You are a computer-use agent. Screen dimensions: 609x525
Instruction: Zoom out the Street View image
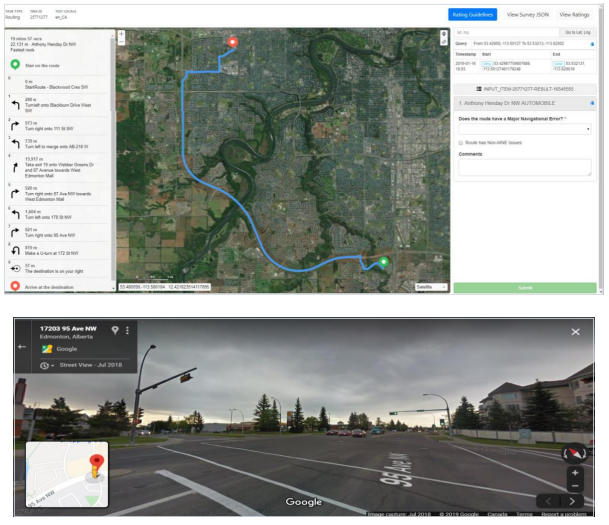[575, 486]
